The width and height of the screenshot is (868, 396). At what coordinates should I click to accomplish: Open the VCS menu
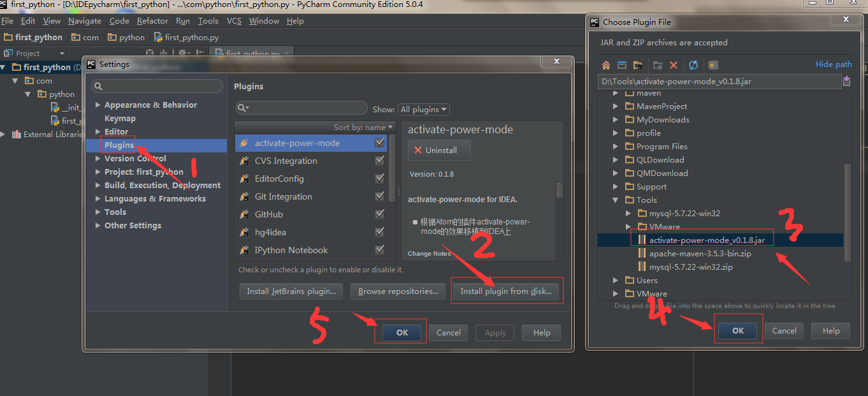pos(234,20)
